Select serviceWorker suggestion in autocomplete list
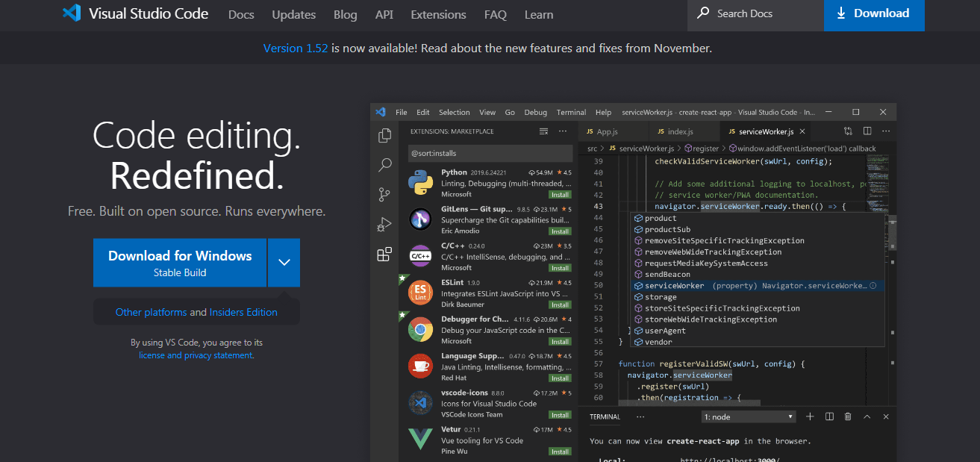This screenshot has height=462, width=980. 757,286
